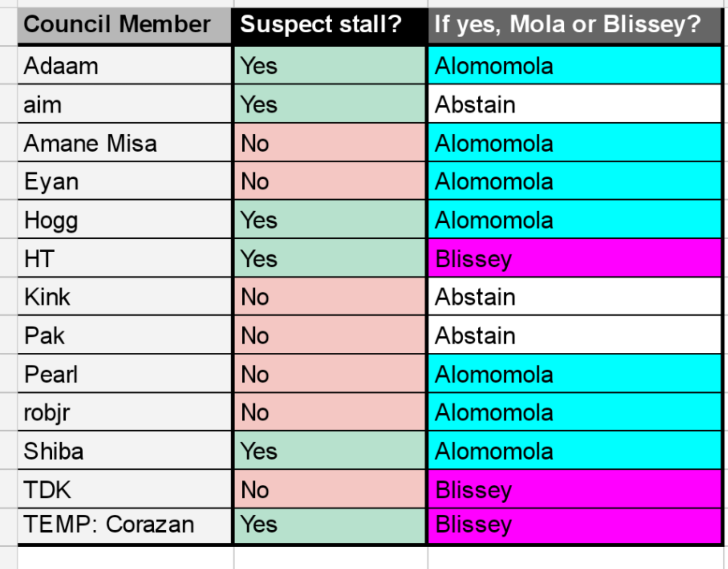Click TDK's Blissey cell
The width and height of the screenshot is (728, 569).
click(x=574, y=489)
